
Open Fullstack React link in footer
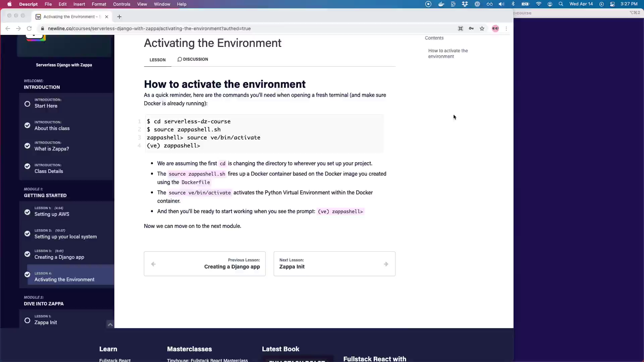(115, 360)
